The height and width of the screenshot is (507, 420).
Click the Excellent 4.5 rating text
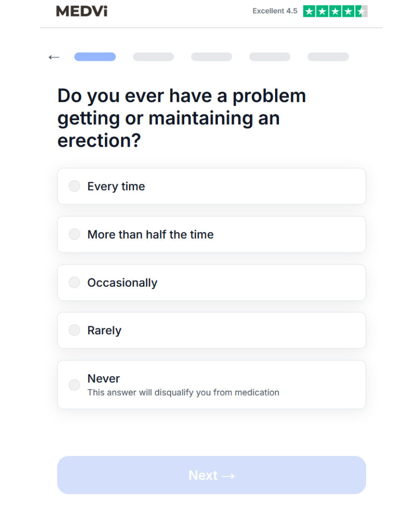[275, 11]
